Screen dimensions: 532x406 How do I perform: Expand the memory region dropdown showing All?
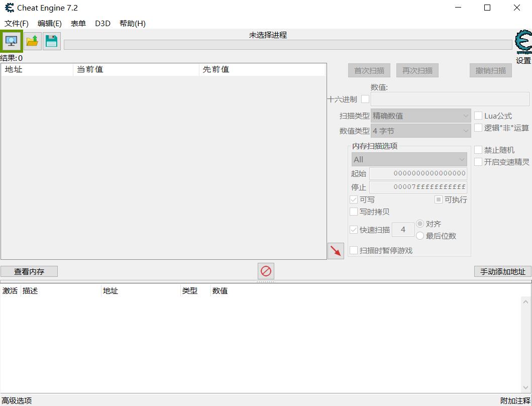(x=409, y=159)
